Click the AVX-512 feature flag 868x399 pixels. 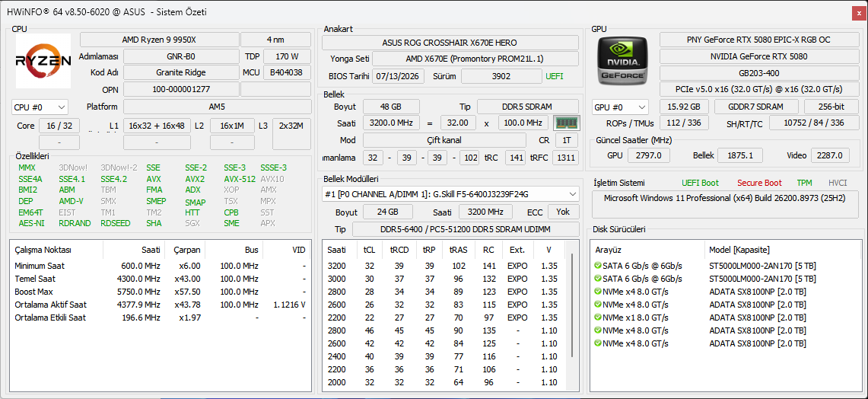coord(240,179)
